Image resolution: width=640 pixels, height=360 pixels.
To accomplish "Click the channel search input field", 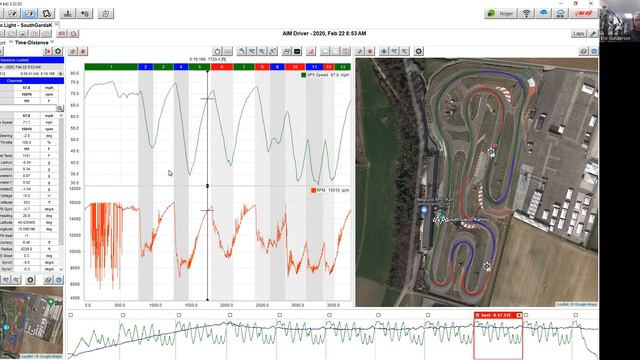I will tap(28, 108).
